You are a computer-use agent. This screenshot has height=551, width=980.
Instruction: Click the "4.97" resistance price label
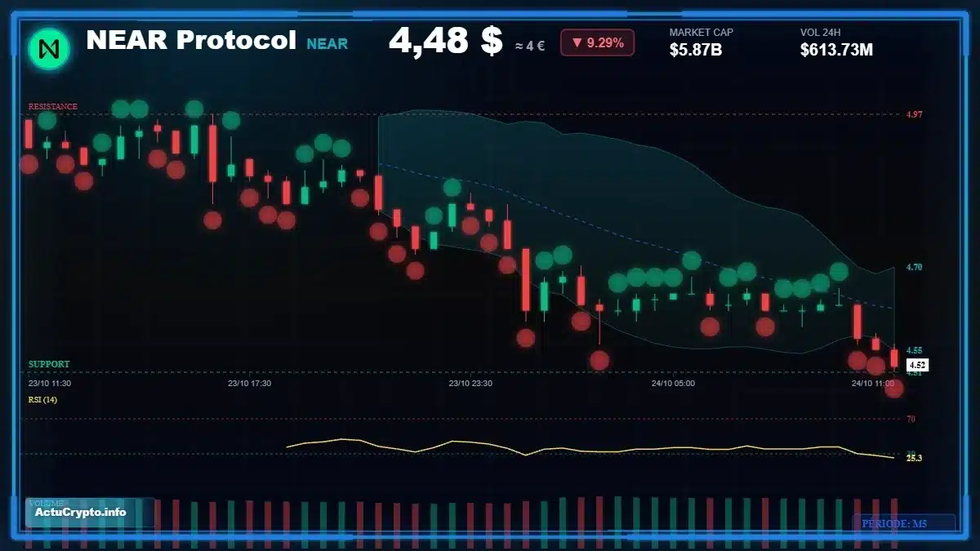tap(915, 114)
